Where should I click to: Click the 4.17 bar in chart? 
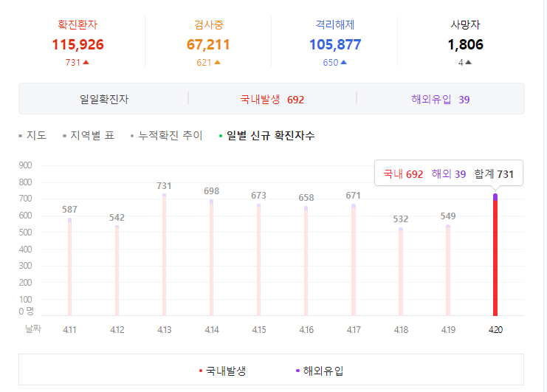pyautogui.click(x=354, y=260)
